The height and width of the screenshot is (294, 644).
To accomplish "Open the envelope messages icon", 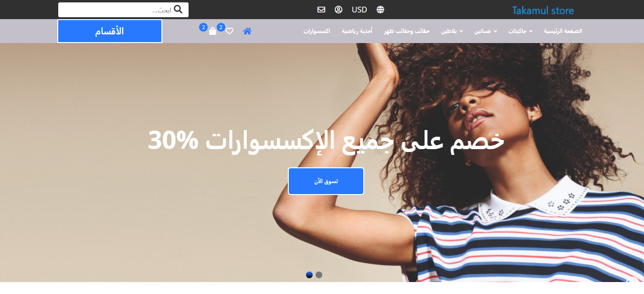I will point(321,10).
